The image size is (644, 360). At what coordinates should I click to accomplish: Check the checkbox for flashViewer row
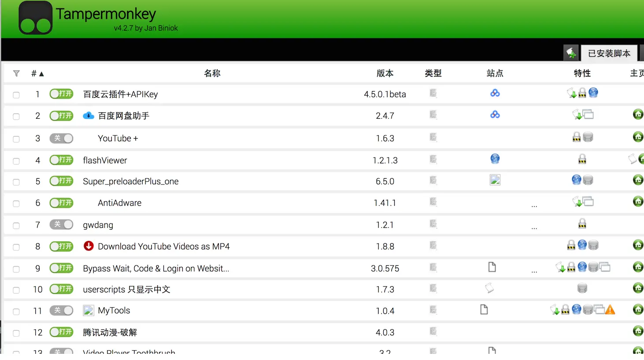point(16,161)
